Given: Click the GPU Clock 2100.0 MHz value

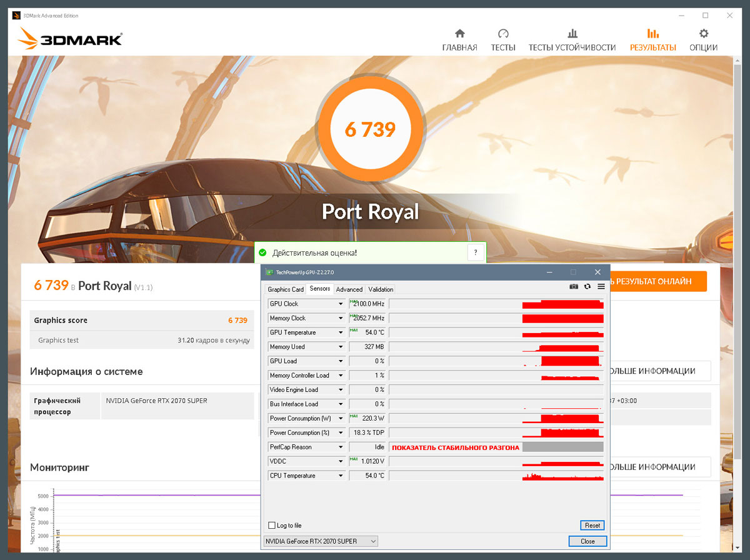Looking at the screenshot, I should pyautogui.click(x=367, y=304).
